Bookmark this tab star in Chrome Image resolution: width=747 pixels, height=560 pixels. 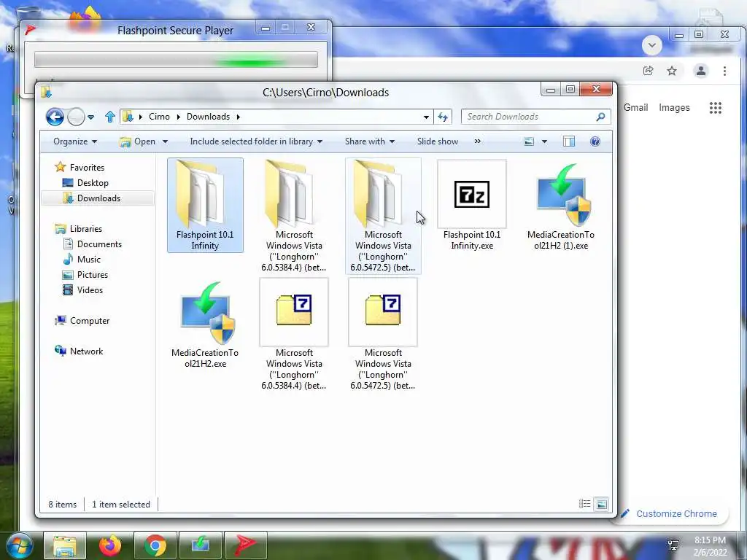tap(672, 71)
